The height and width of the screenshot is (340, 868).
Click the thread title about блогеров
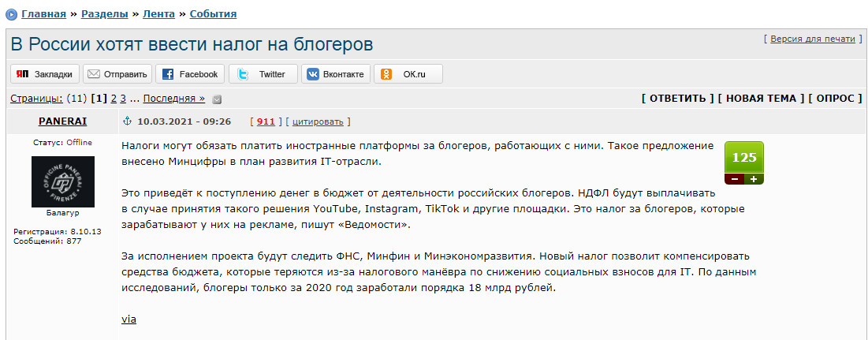point(192,44)
